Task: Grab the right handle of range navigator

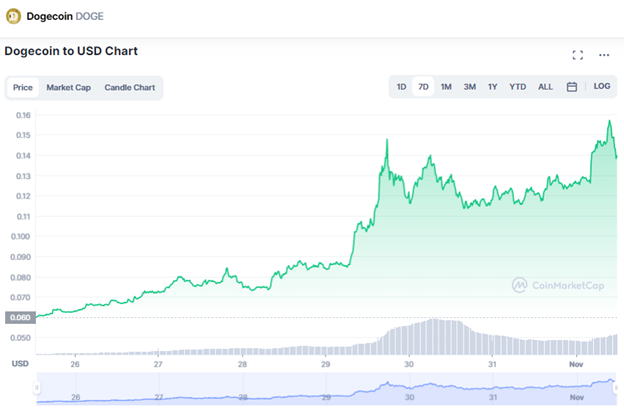Action: click(616, 387)
